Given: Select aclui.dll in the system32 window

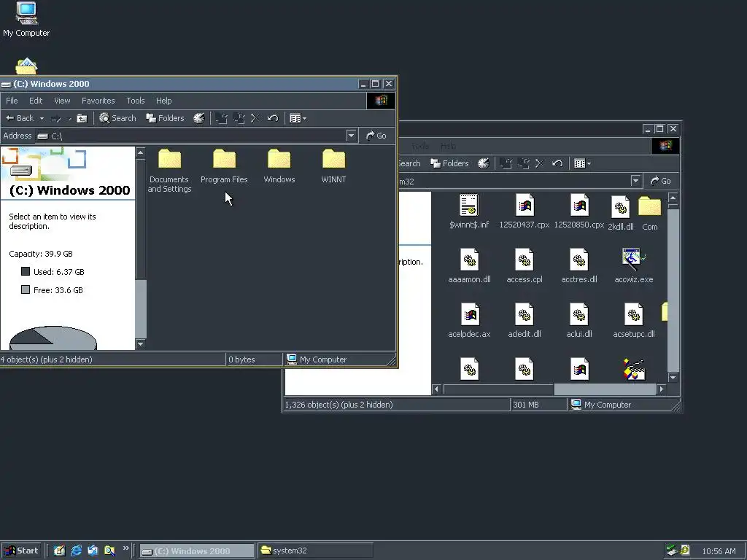Looking at the screenshot, I should pos(578,321).
